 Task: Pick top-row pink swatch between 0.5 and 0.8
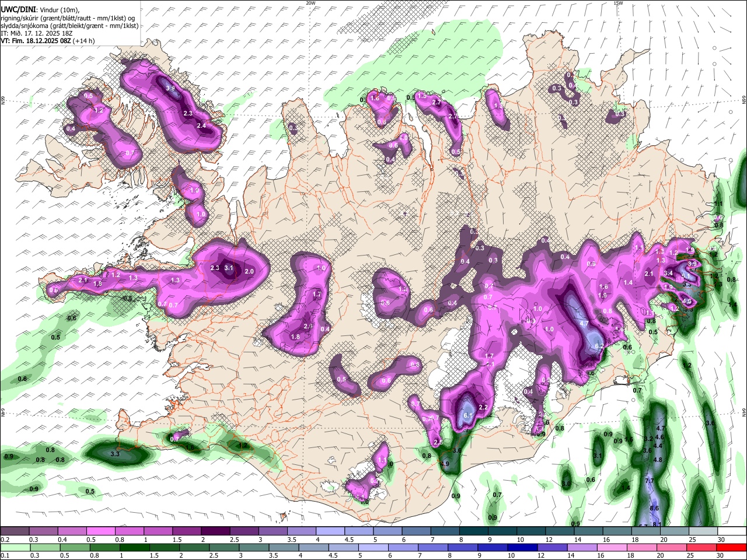(100, 531)
